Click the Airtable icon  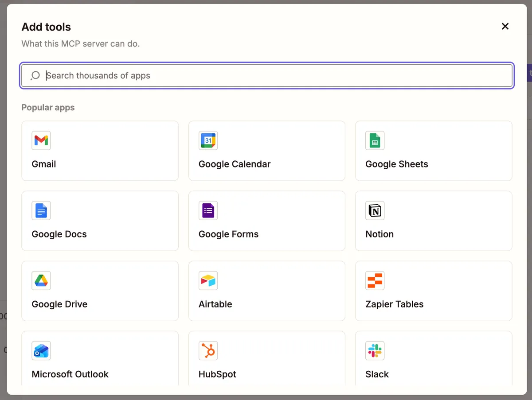(208, 280)
